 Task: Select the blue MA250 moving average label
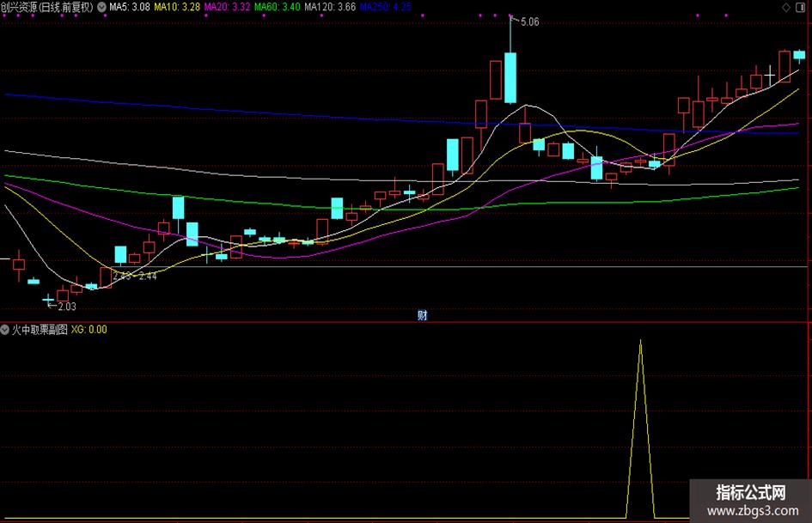(x=385, y=7)
